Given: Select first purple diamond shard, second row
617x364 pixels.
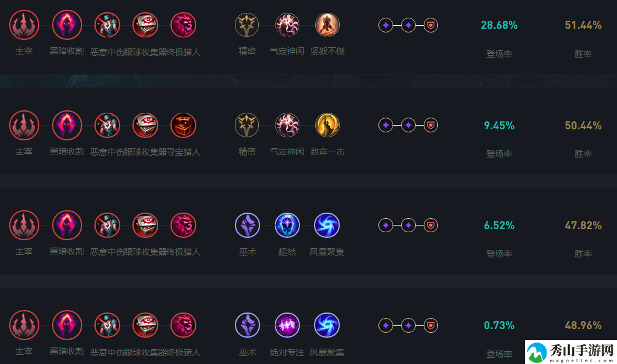Looking at the screenshot, I should coord(386,125).
